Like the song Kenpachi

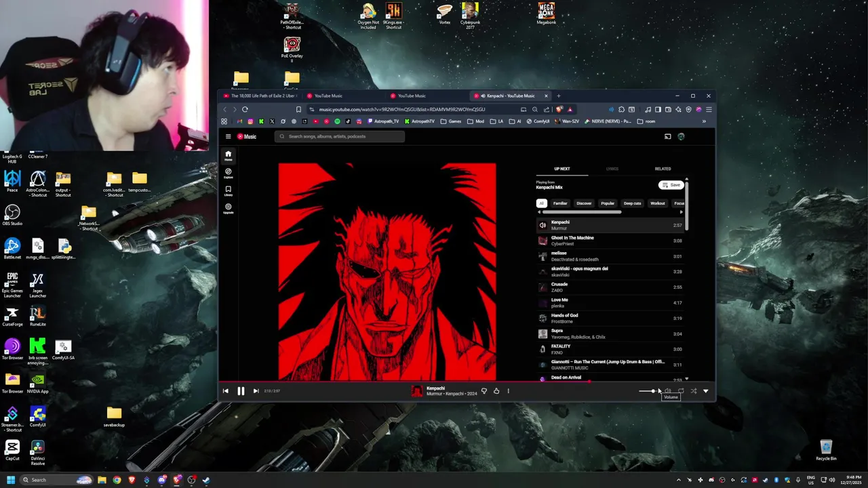[496, 391]
